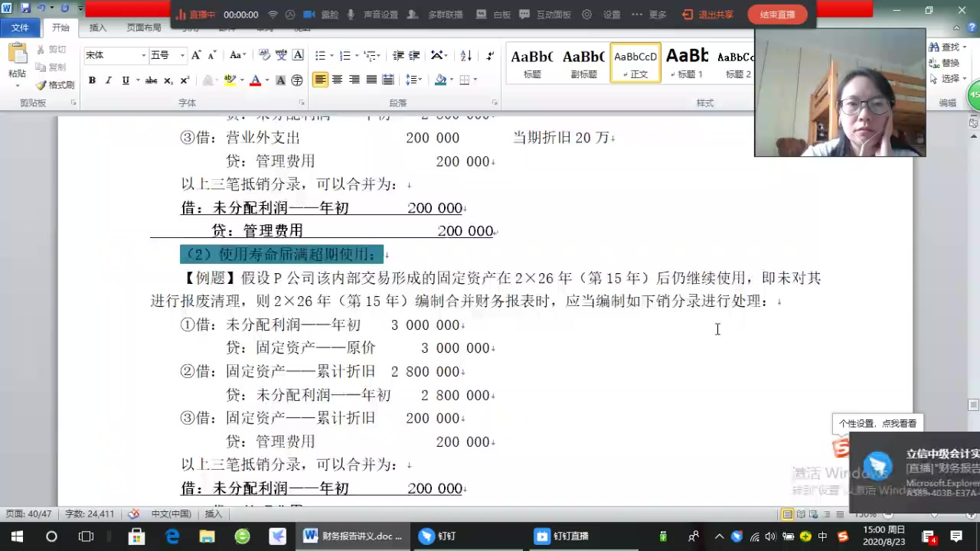Image resolution: width=980 pixels, height=551 pixels.
Task: Click audio settings (声音设置)
Action: [373, 15]
